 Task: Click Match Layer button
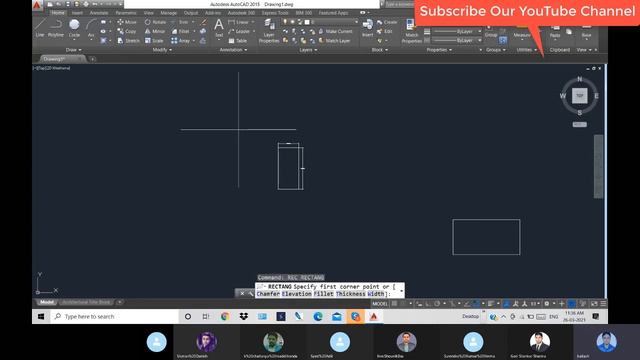pos(335,41)
